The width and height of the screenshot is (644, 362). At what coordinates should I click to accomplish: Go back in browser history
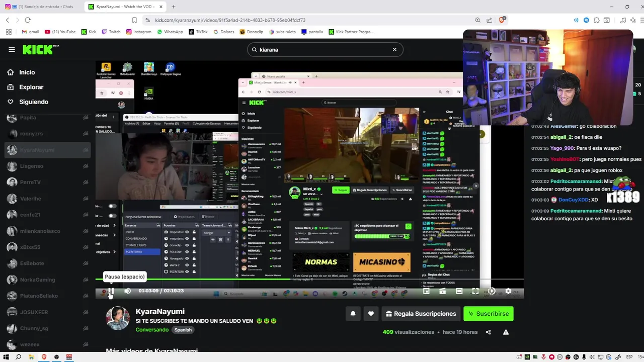tap(8, 20)
